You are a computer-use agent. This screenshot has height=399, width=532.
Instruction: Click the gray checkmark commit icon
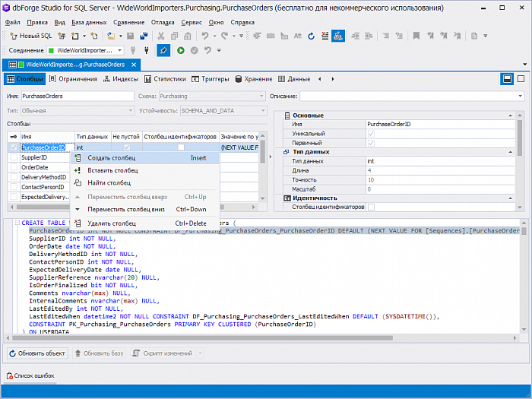194,51
